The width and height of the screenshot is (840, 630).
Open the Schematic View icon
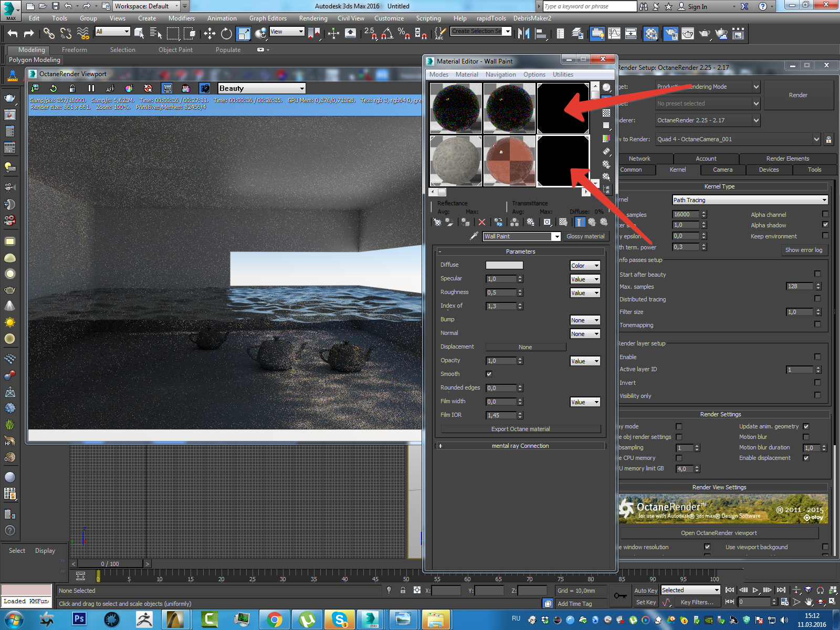[631, 34]
